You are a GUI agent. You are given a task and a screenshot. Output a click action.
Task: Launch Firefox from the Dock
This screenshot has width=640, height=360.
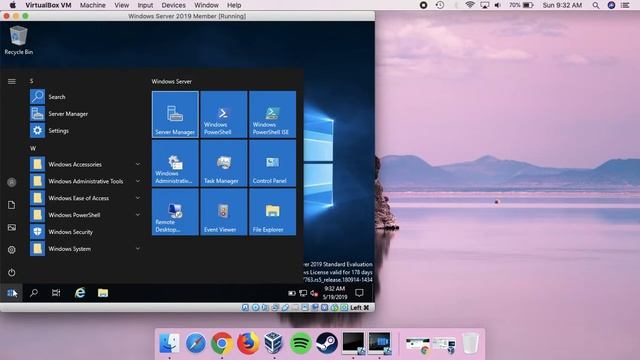[248, 343]
